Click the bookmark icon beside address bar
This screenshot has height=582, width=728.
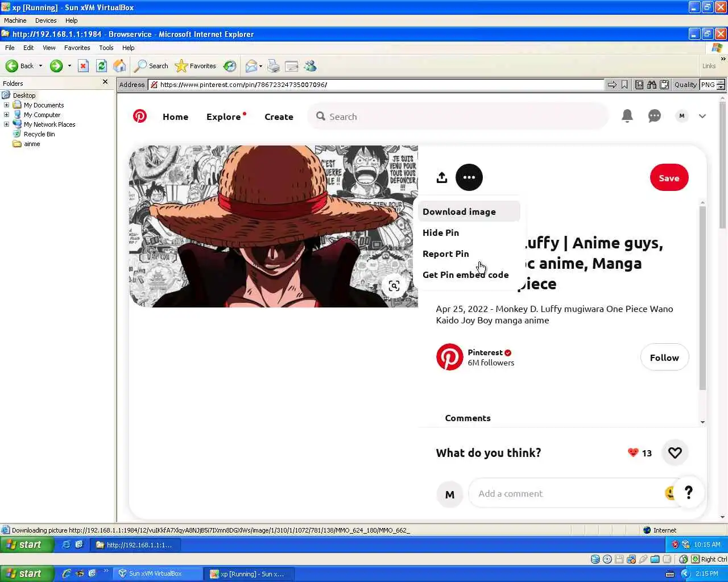pyautogui.click(x=624, y=85)
